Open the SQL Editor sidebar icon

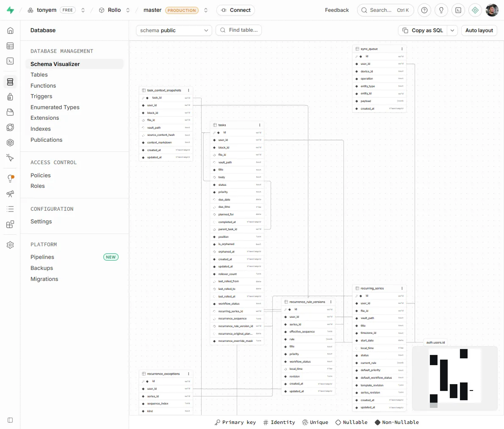pyautogui.click(x=10, y=61)
